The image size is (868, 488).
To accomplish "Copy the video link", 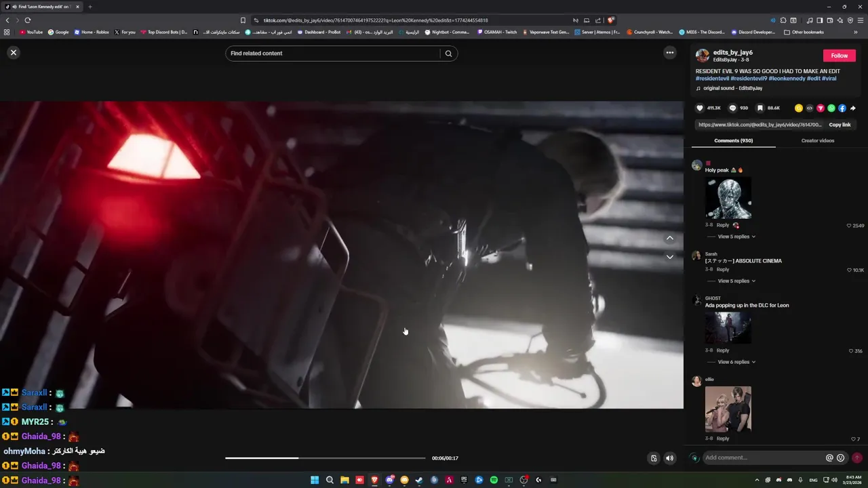I will click(840, 125).
